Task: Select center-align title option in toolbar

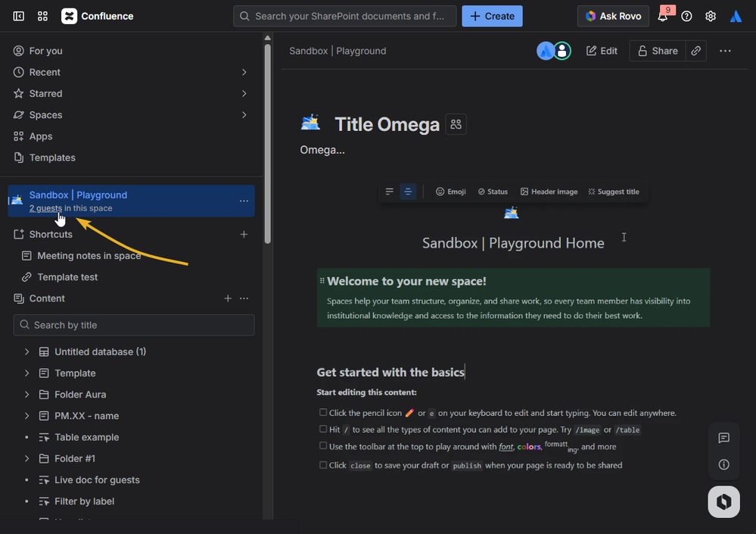Action: click(408, 192)
